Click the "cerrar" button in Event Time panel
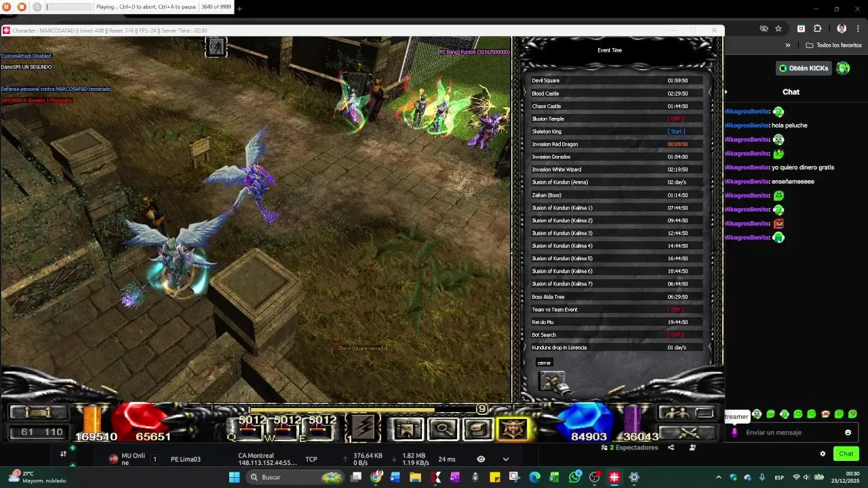 point(544,363)
